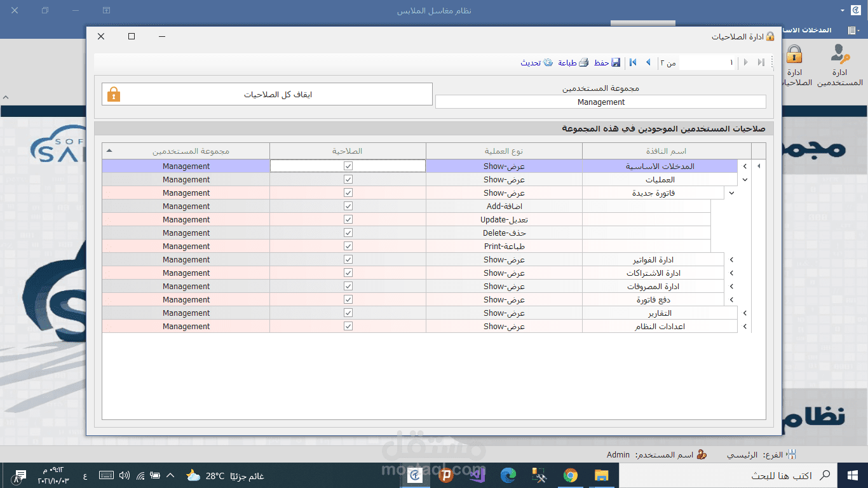868x488 pixels.
Task: Click the touch keyboard tray icon
Action: click(106, 475)
